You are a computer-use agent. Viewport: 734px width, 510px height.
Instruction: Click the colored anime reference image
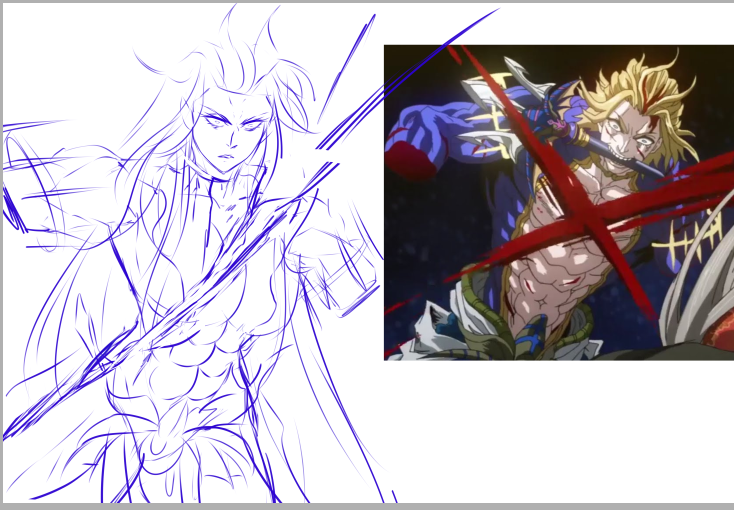tap(559, 202)
